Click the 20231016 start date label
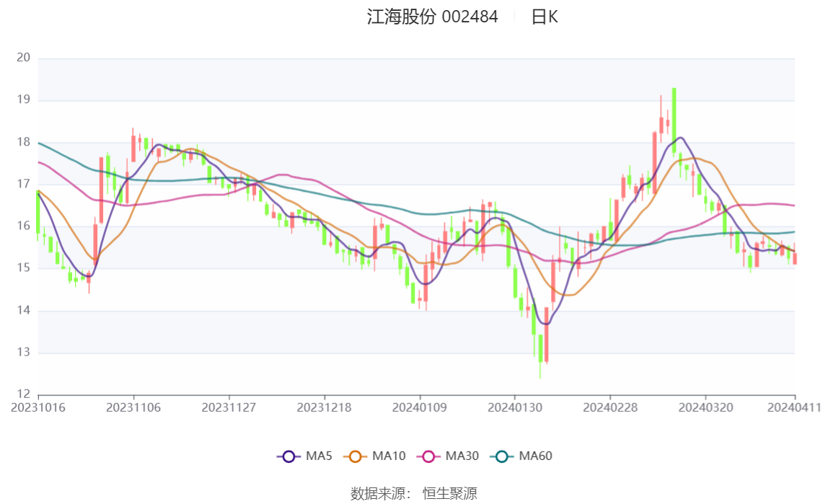828x504 pixels. (x=38, y=407)
